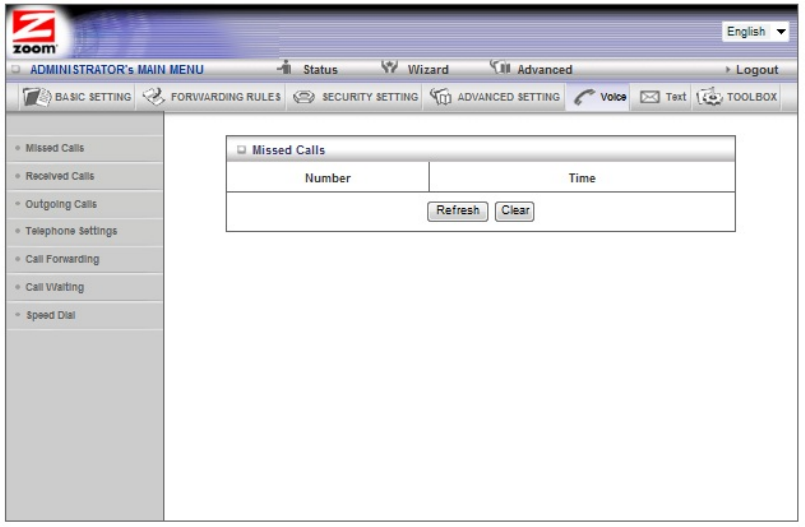This screenshot has height=527, width=805.
Task: Click the Wizard icon
Action: 389,67
